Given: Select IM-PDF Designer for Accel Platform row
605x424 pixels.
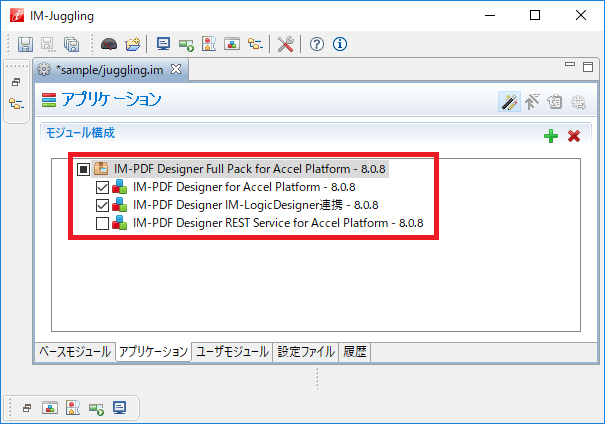Looking at the screenshot, I should (x=244, y=187).
